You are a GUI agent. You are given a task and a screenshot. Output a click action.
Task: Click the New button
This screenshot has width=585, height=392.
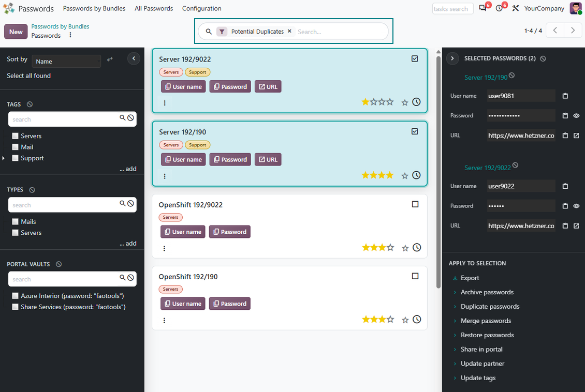(16, 32)
